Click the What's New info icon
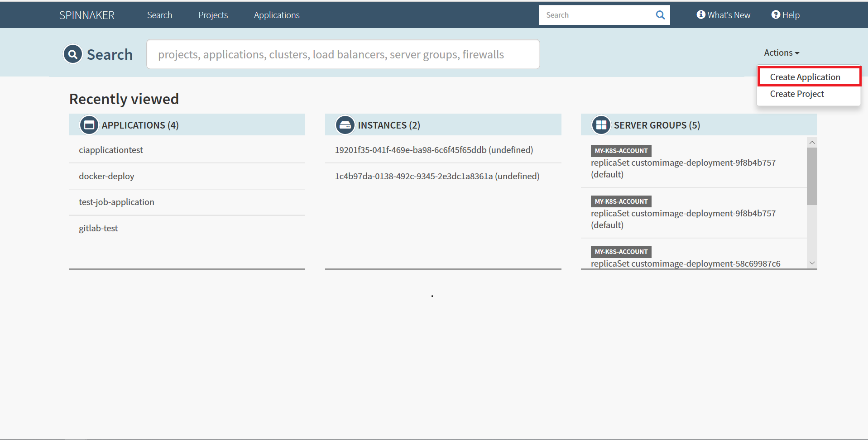868x440 pixels. 701,14
